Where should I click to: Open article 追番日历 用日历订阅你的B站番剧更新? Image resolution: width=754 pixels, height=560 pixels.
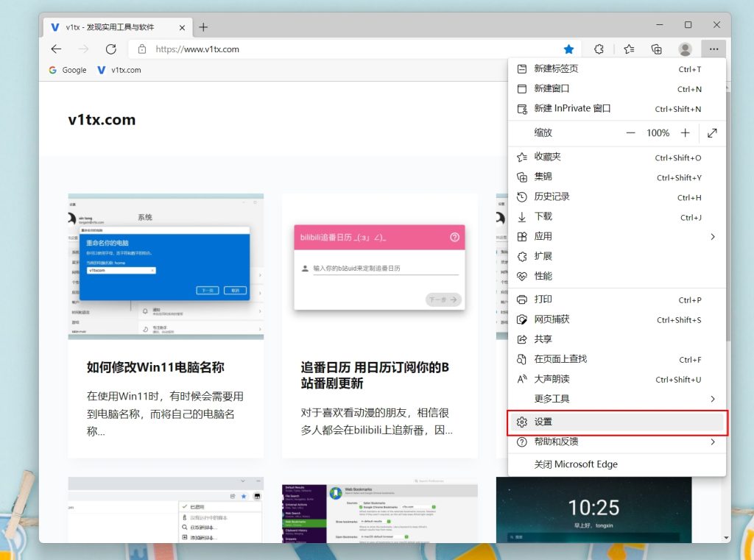pos(375,375)
